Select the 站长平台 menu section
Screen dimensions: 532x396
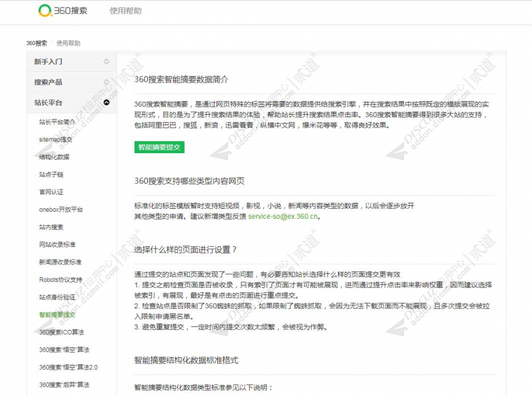coord(71,102)
